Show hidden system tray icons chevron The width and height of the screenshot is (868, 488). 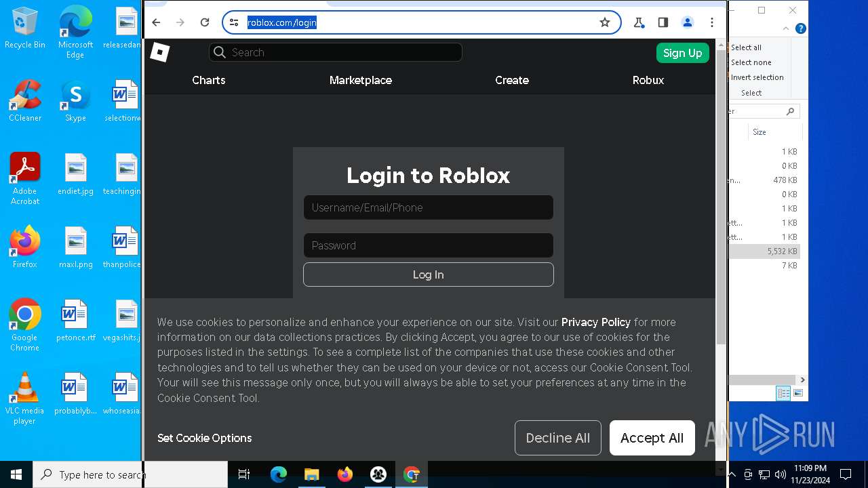pyautogui.click(x=732, y=474)
